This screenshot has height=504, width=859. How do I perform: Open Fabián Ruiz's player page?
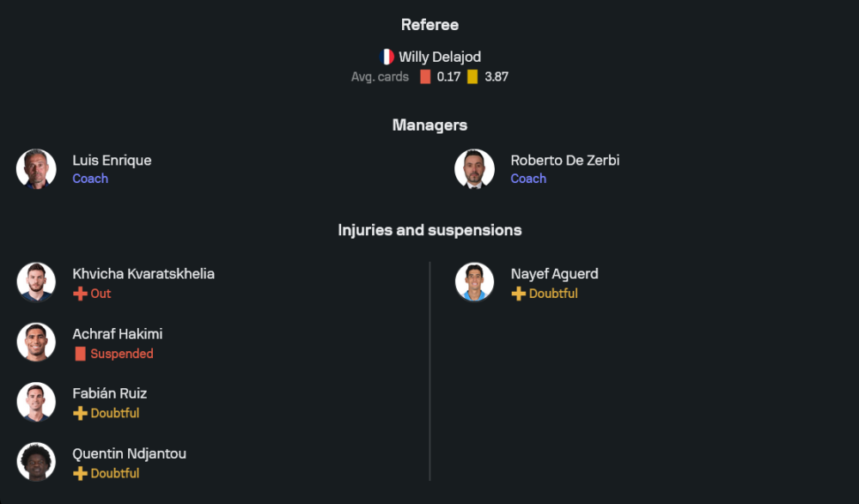coord(109,393)
